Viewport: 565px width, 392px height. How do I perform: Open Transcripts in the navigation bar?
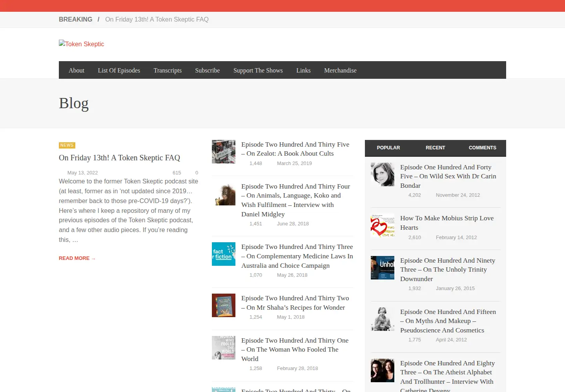168,70
